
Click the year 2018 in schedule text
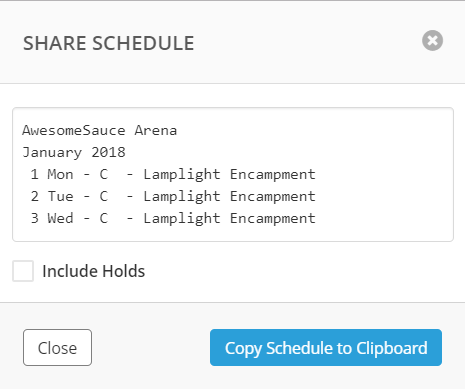(108, 152)
